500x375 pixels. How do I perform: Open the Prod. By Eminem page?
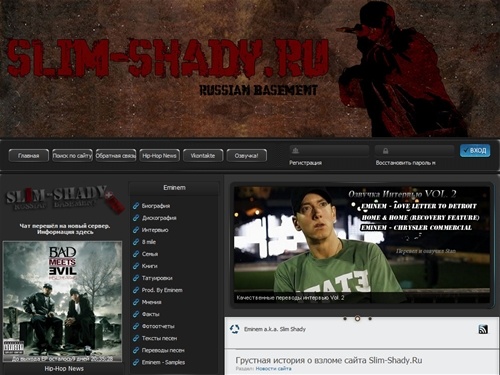click(162, 290)
